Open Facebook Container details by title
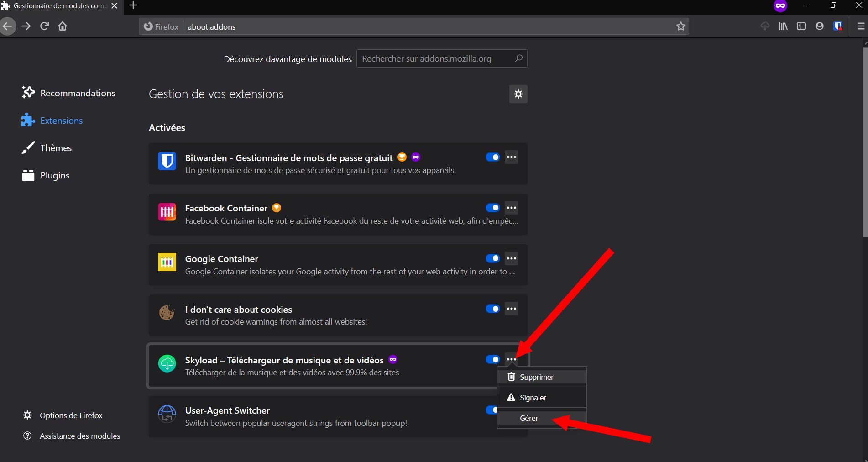The width and height of the screenshot is (868, 462). 226,208
